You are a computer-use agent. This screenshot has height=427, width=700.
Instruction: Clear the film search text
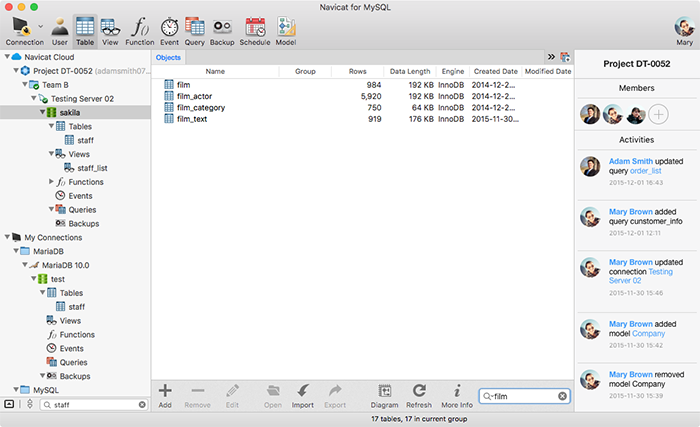tap(562, 396)
